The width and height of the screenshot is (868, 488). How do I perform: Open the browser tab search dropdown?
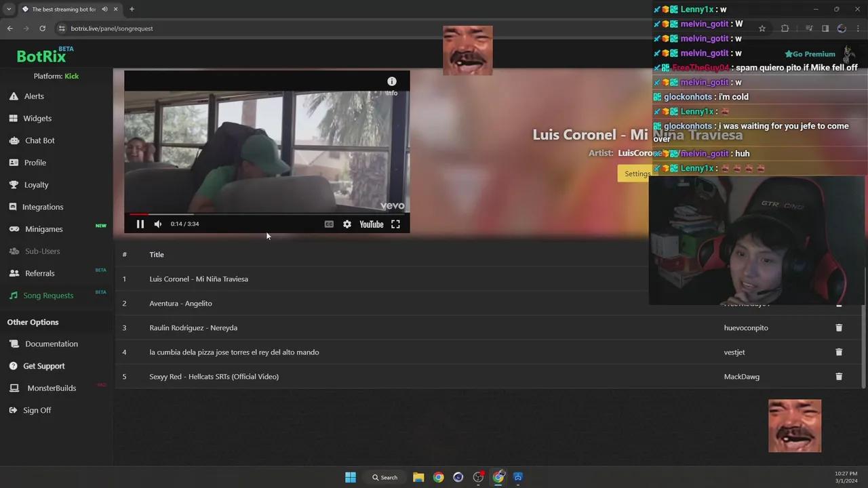[x=9, y=9]
